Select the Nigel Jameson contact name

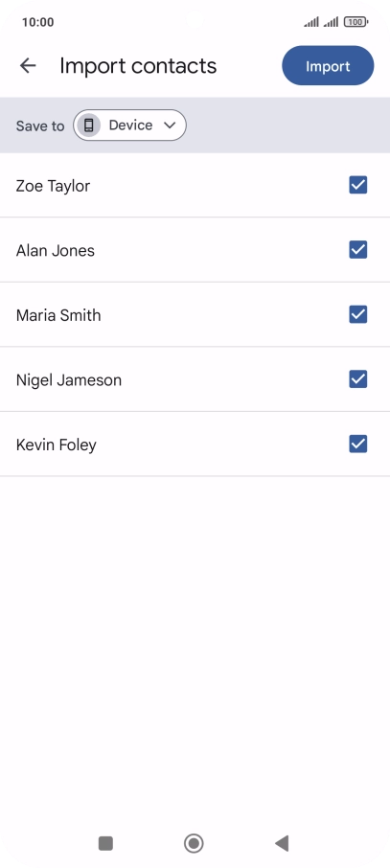69,379
